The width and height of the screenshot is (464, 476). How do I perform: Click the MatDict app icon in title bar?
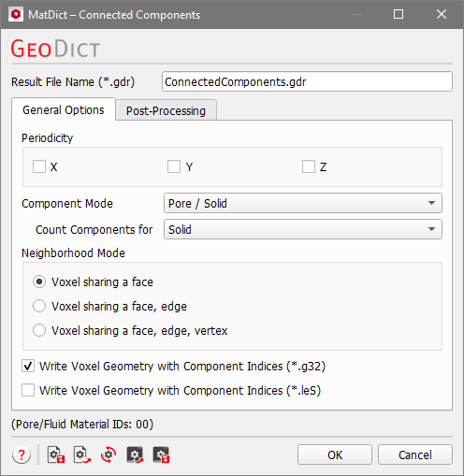[x=16, y=14]
